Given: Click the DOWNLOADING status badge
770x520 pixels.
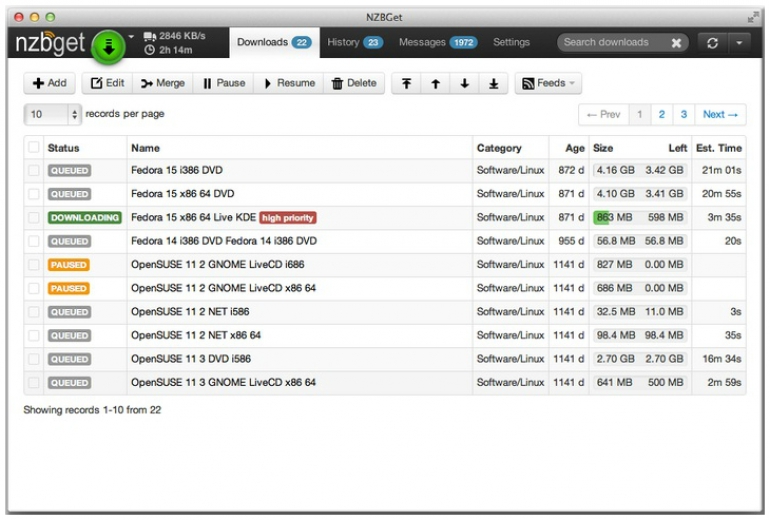Looking at the screenshot, I should click(x=84, y=218).
